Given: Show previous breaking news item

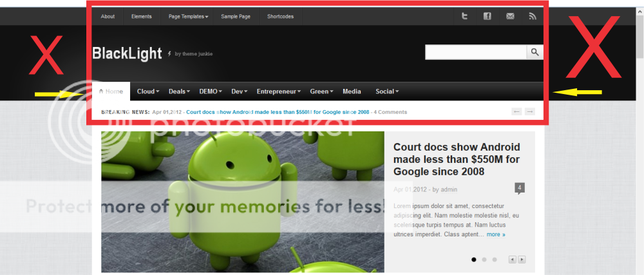Looking at the screenshot, I should coord(516,111).
